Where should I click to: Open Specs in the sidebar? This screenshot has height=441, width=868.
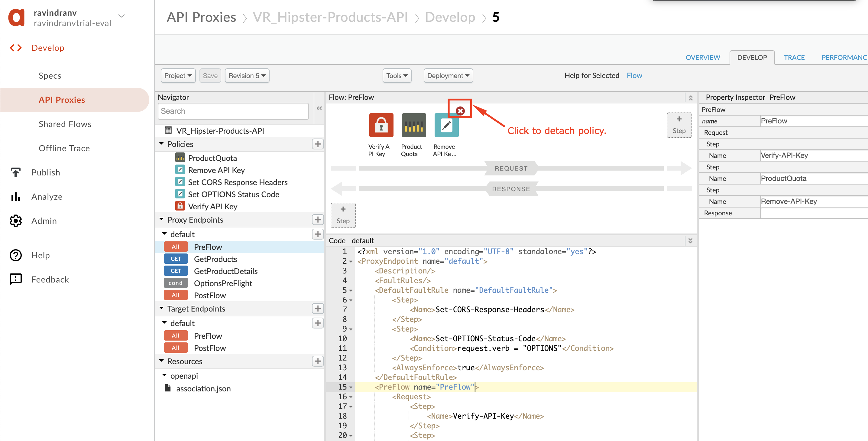click(50, 76)
